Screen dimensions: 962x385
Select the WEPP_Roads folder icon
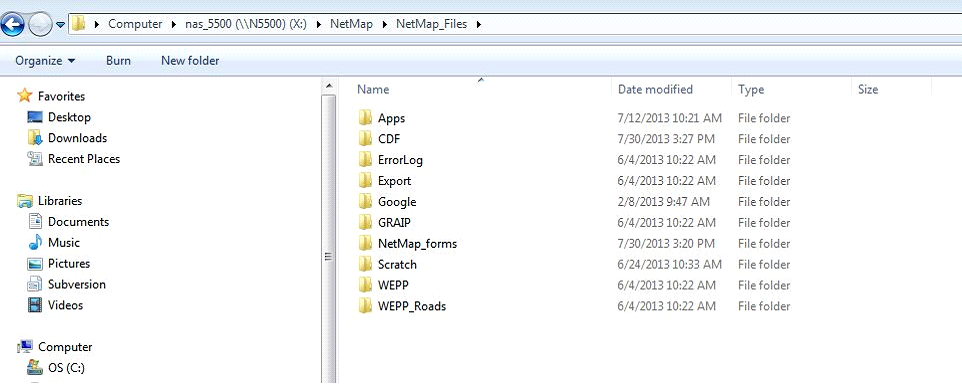(x=366, y=306)
